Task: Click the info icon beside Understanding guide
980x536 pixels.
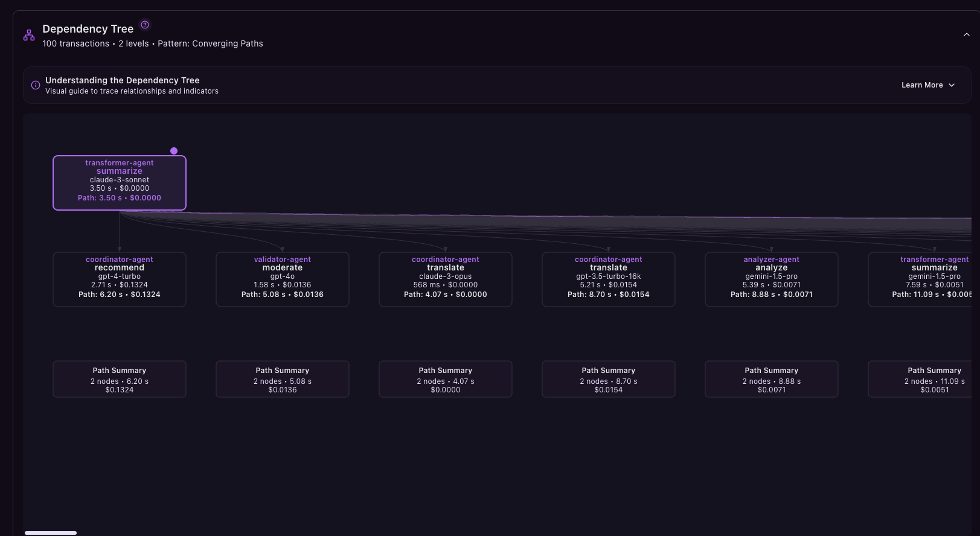Action: pyautogui.click(x=36, y=85)
